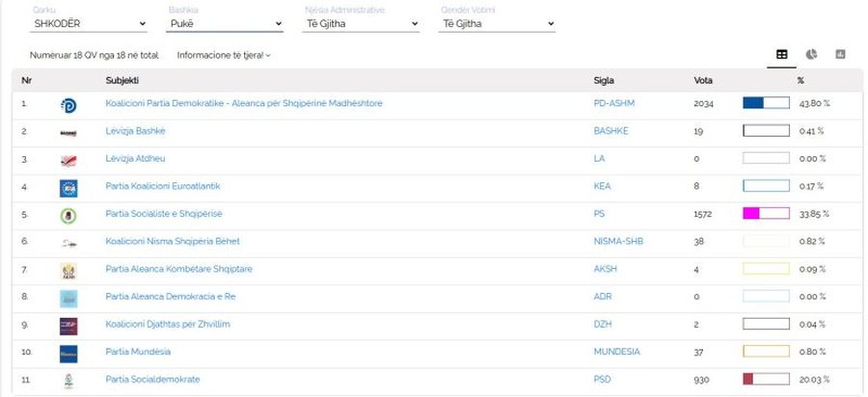868x397 pixels.
Task: Open the Qendër Votimi dropdown
Action: click(x=497, y=24)
